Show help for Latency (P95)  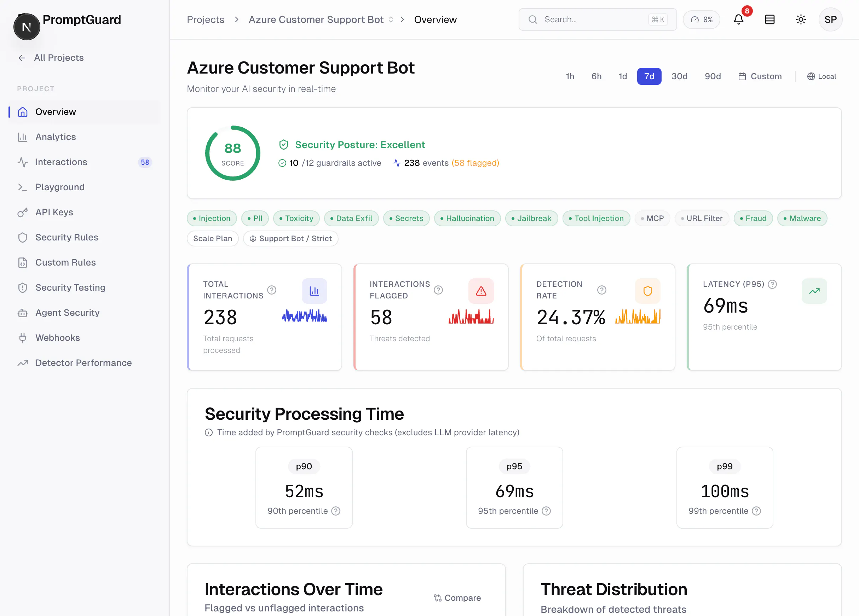(x=772, y=284)
